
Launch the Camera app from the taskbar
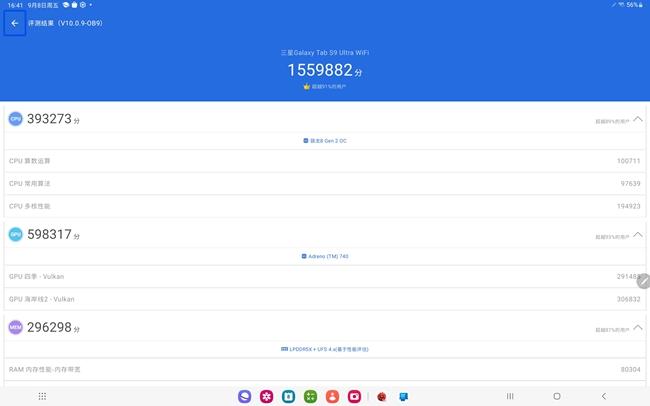pyautogui.click(x=354, y=396)
